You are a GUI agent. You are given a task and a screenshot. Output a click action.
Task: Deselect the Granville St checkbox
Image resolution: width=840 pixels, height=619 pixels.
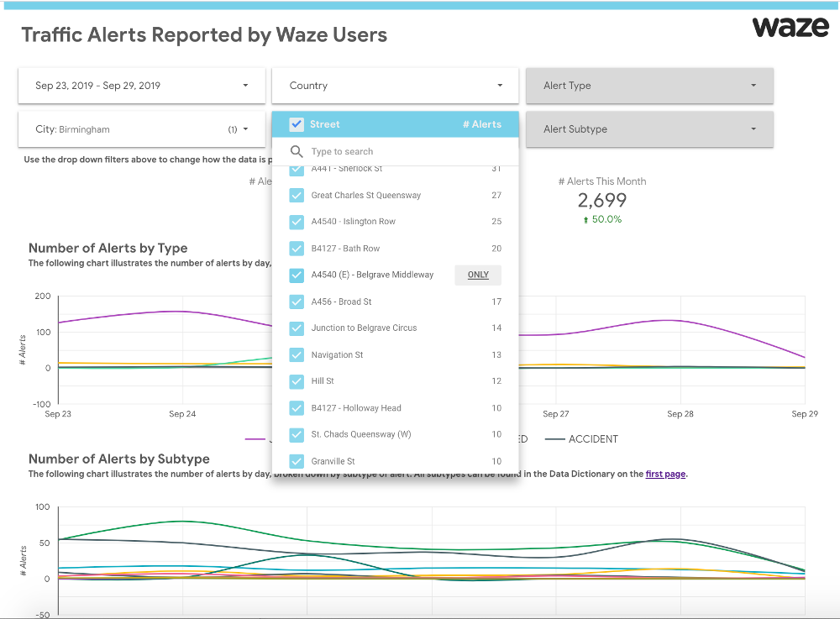[x=297, y=460]
